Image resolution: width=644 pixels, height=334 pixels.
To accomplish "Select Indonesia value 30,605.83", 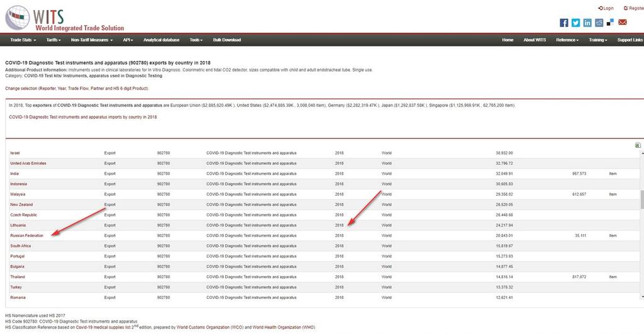I will 504,184.
